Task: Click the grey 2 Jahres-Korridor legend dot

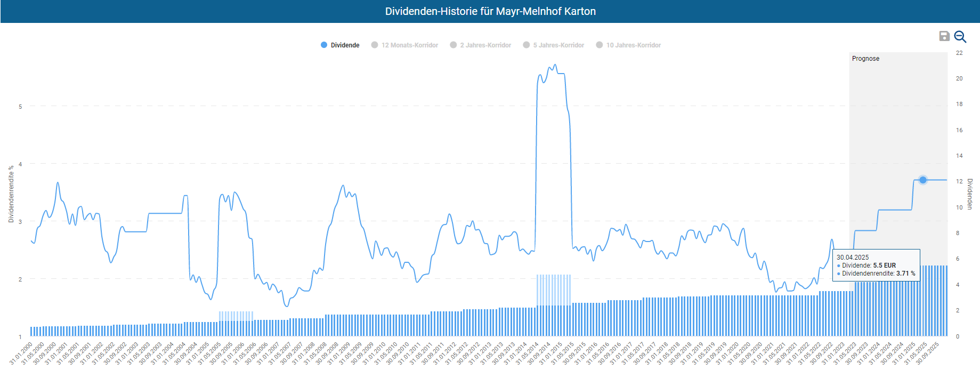Action: 453,45
